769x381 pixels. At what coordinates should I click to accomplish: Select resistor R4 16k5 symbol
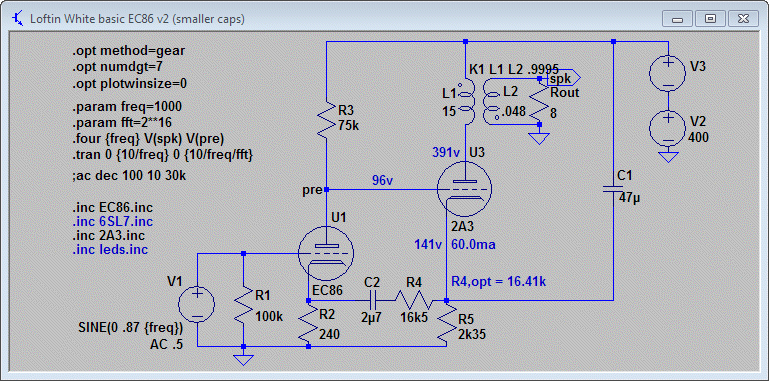click(414, 300)
